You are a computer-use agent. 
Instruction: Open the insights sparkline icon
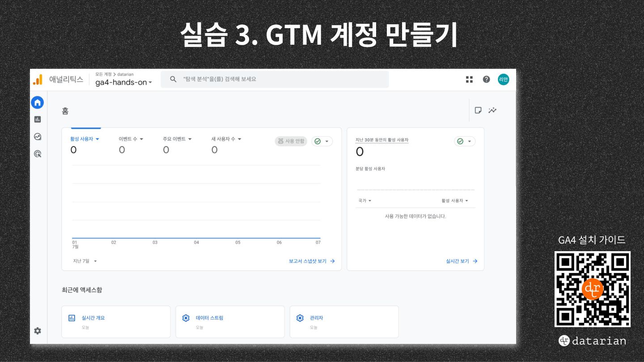pyautogui.click(x=492, y=110)
